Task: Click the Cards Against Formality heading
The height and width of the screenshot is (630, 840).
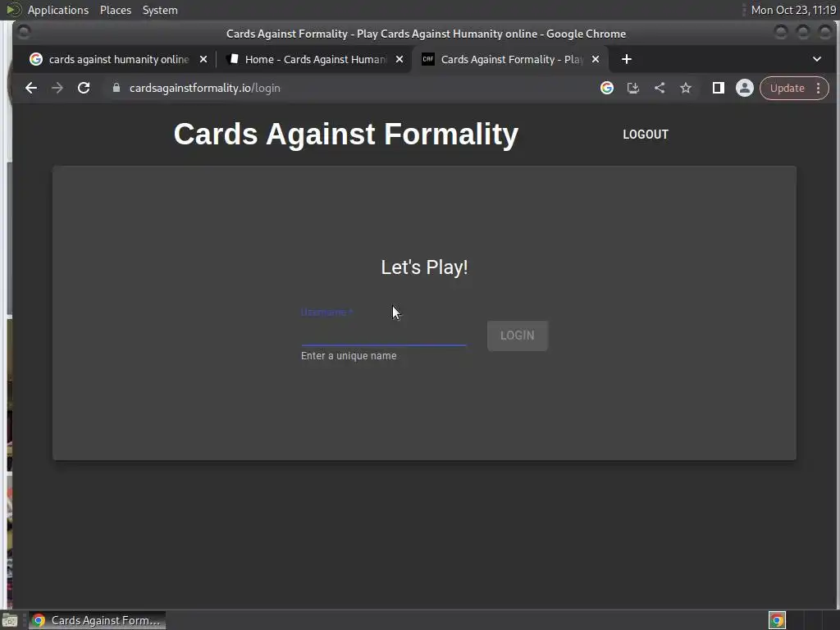Action: tap(346, 134)
